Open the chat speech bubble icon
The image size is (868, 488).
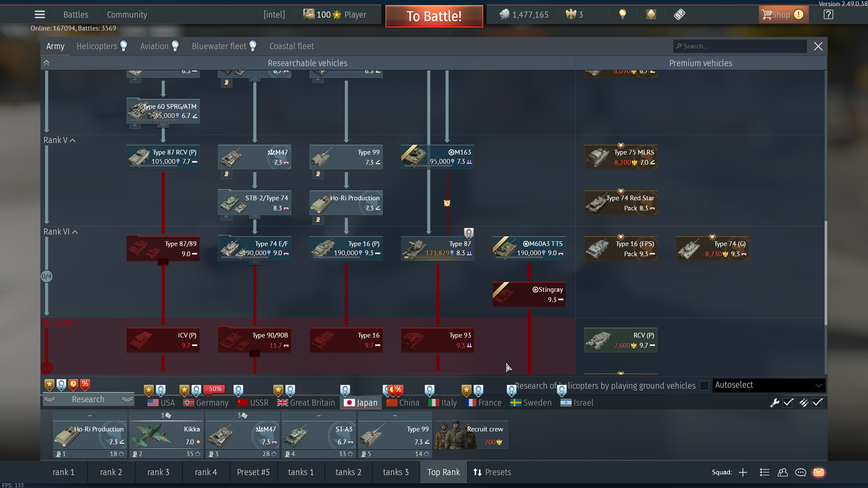(x=801, y=472)
